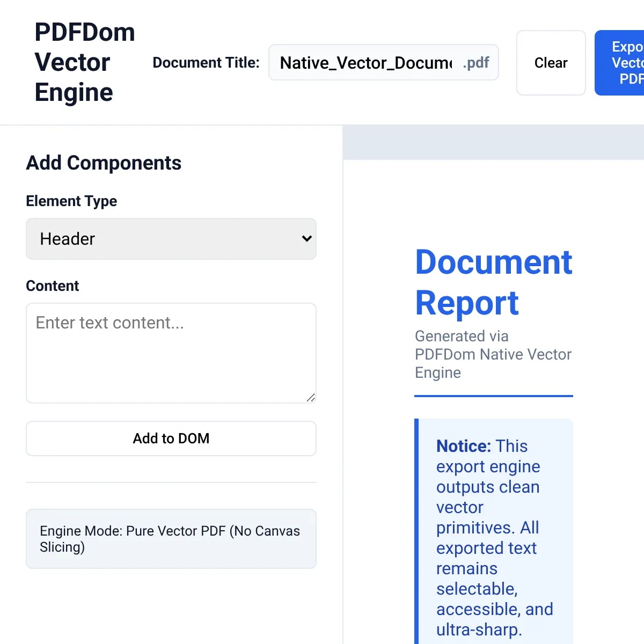Click the Content label above textarea
This screenshot has width=644, height=644.
pyautogui.click(x=53, y=286)
